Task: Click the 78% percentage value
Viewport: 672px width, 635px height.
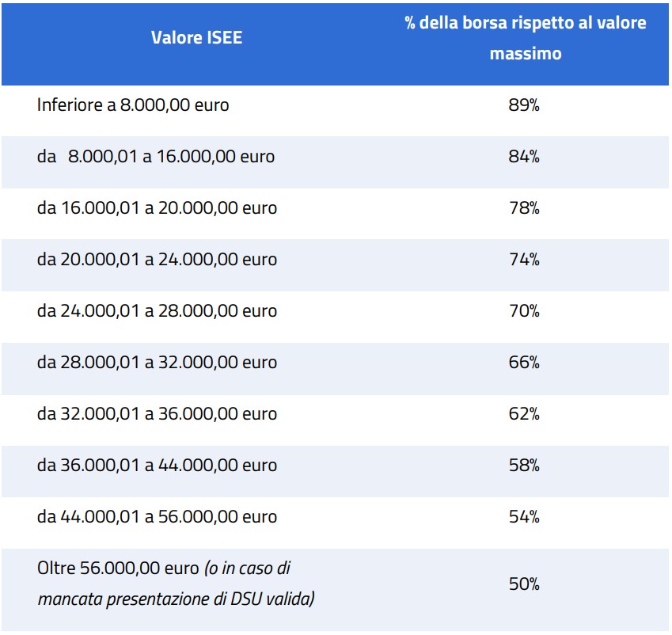Action: pos(524,208)
